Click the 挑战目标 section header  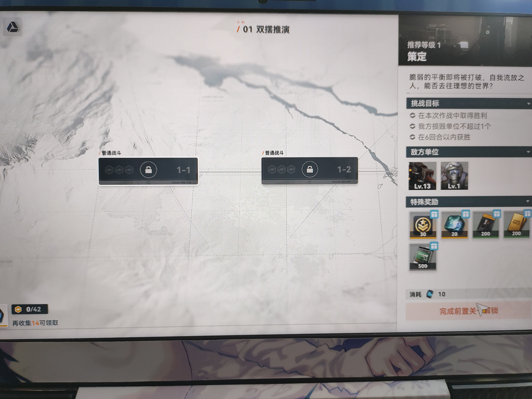click(469, 103)
